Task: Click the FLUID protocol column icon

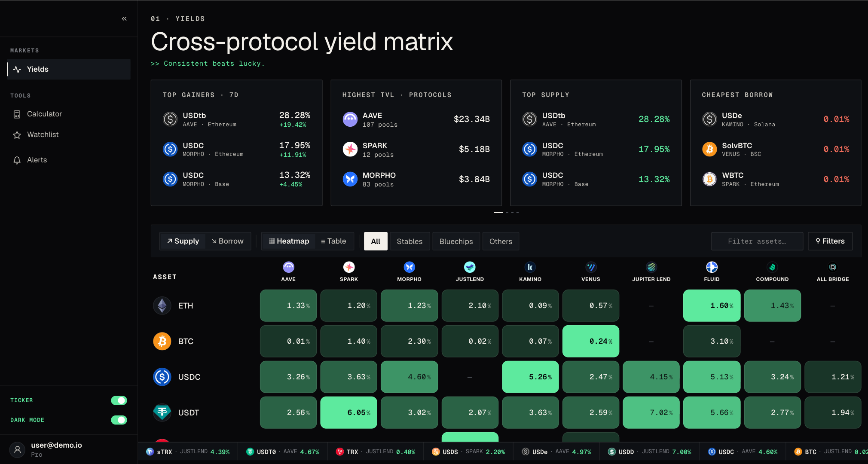Action: [x=712, y=267]
